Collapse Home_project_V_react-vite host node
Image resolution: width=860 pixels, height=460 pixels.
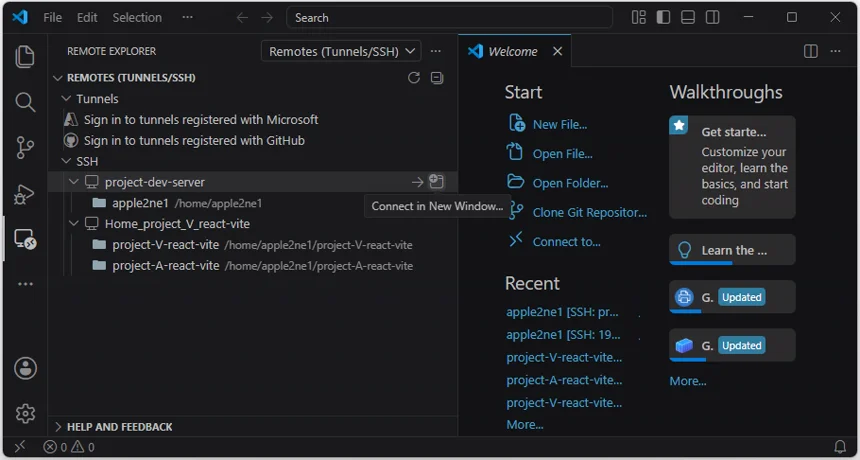pyautogui.click(x=74, y=224)
